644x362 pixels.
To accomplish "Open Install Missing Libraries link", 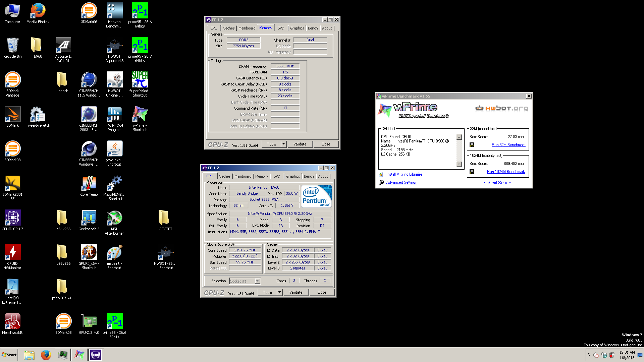I will point(404,174).
